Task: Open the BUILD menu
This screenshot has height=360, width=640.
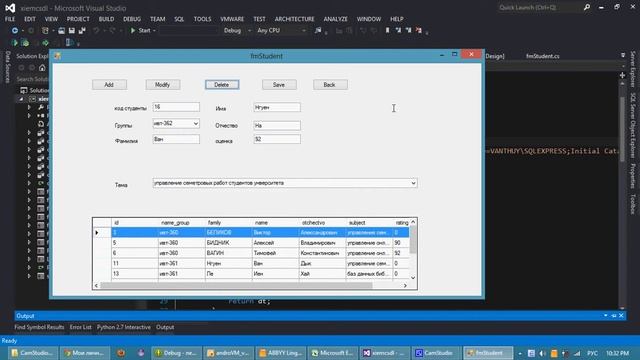Action: 106,19
